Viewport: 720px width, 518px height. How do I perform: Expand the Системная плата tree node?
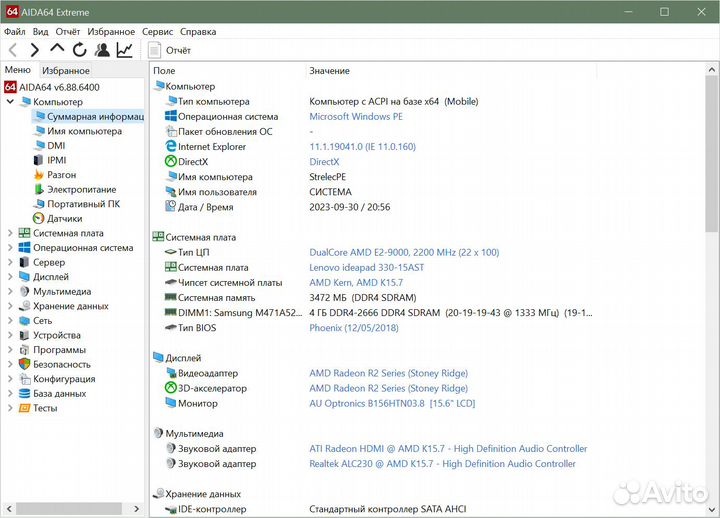(11, 233)
